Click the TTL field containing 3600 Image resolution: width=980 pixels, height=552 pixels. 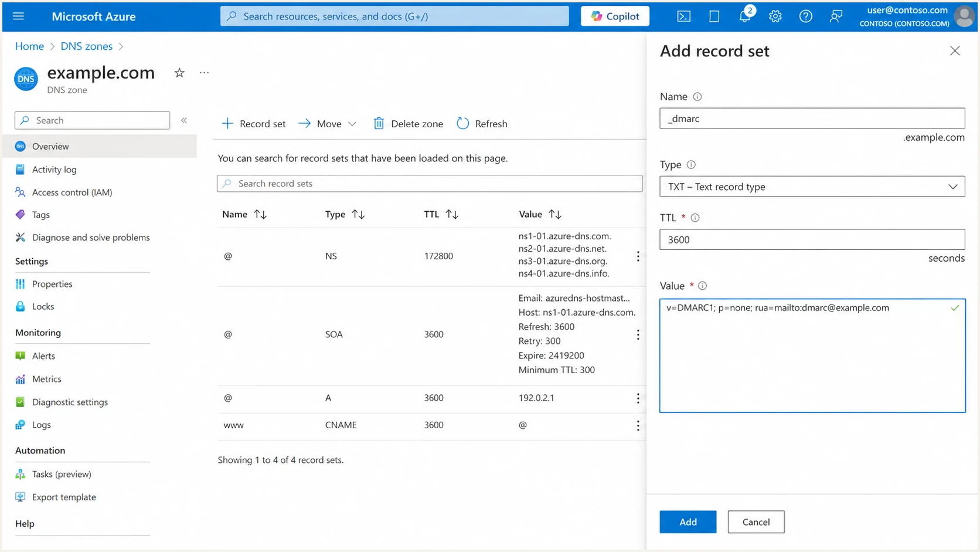tap(812, 239)
